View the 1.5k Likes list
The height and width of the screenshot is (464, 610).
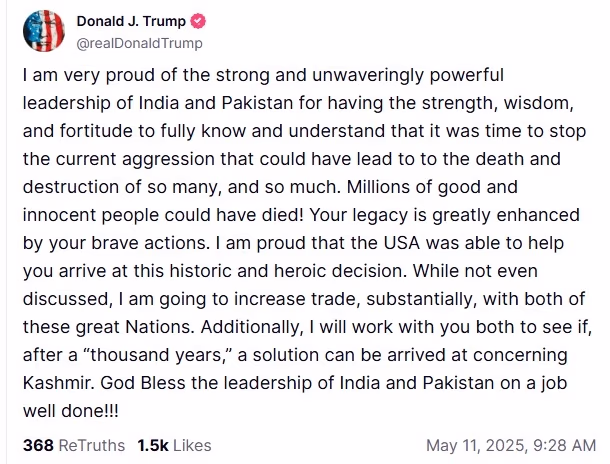point(174,445)
